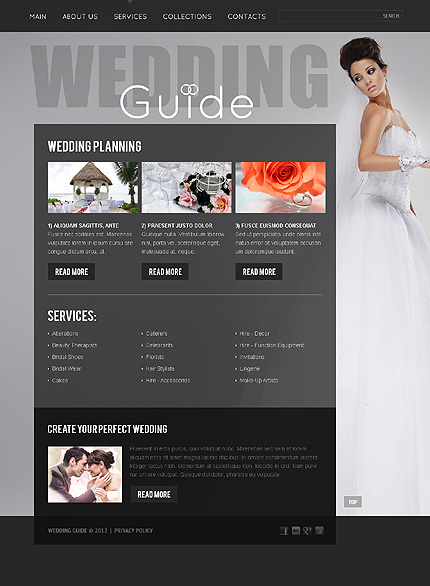Open the Contacts menu item
This screenshot has width=430, height=586.
coord(247,16)
